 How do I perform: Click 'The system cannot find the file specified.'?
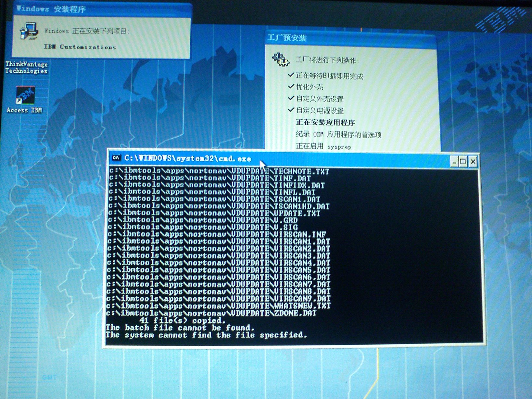(x=207, y=335)
